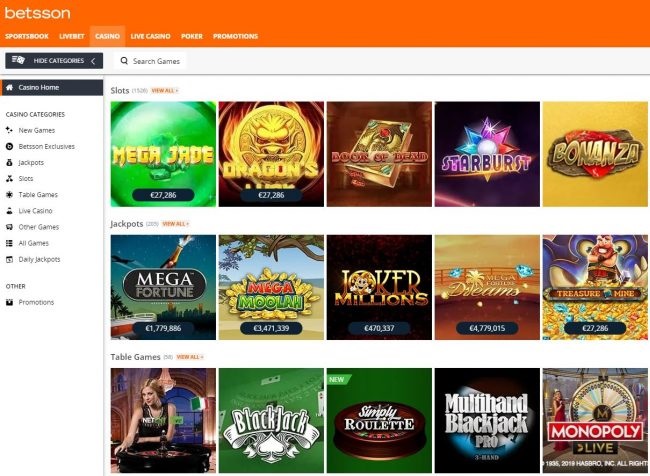Open the BlackJack table game

pyautogui.click(x=271, y=420)
